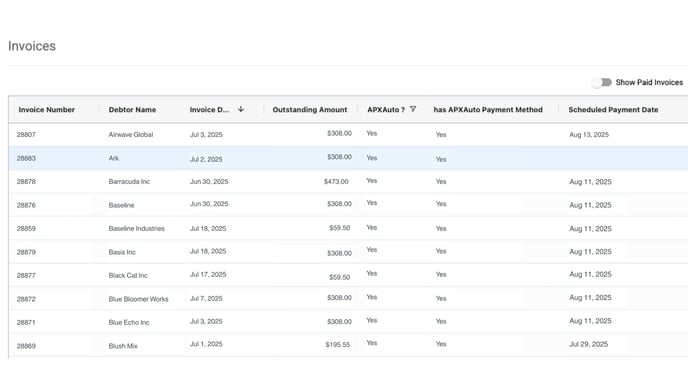Click debtor name Barracuda Inc

pyautogui.click(x=129, y=182)
